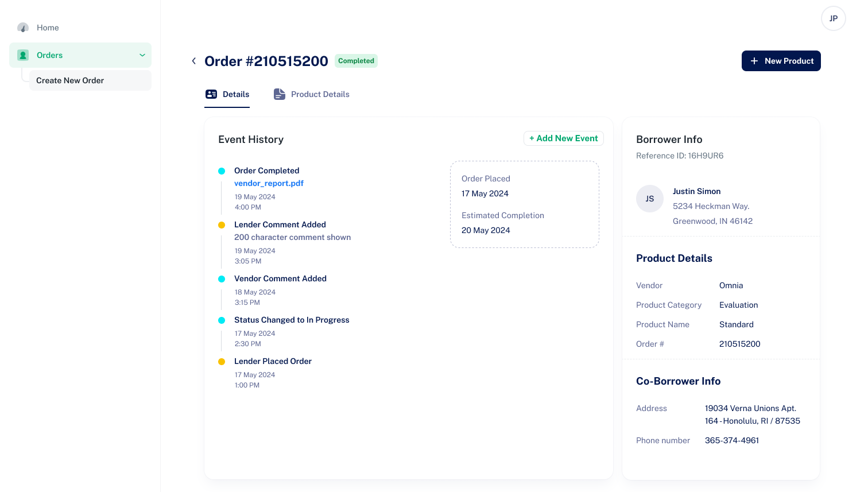Collapse the Orders menu via its chevron
The height and width of the screenshot is (492, 868).
142,55
